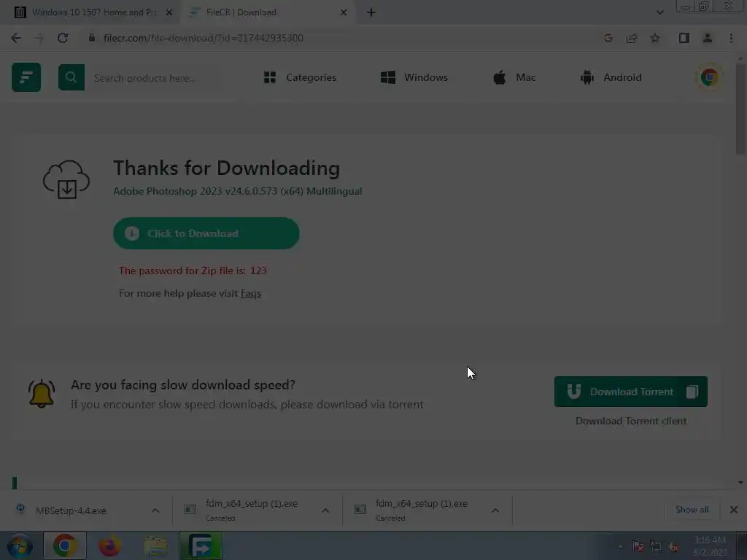Reload the page with refresh icon
Image resolution: width=747 pixels, height=560 pixels.
[x=63, y=38]
